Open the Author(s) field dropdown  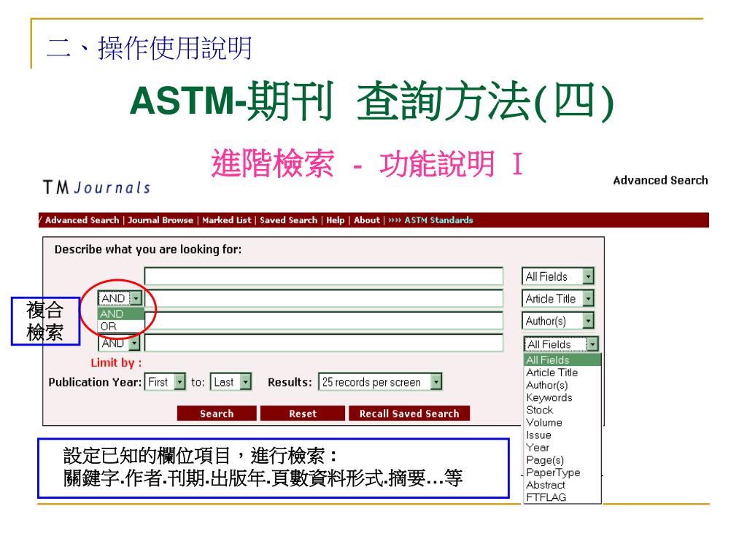(x=558, y=321)
